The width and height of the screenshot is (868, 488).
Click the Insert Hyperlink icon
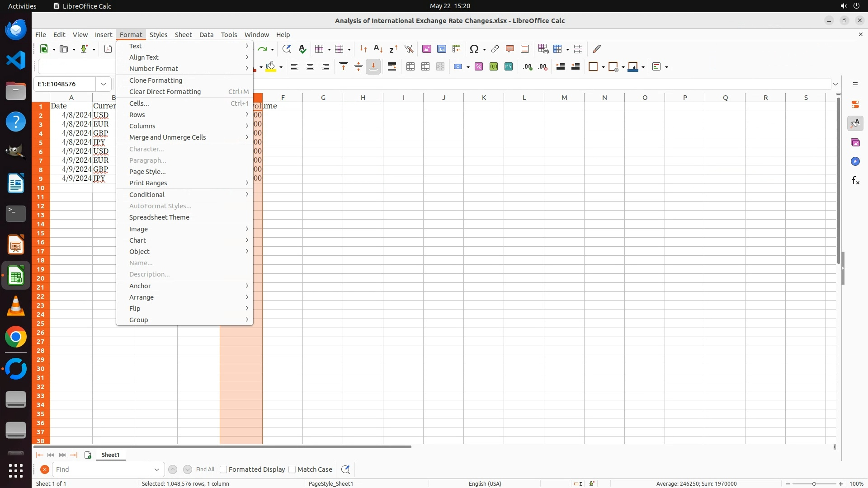point(495,49)
